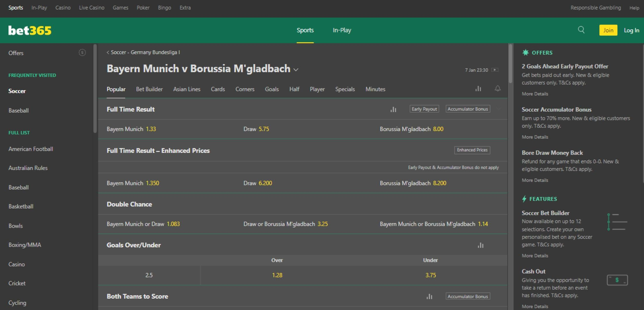Select the Goals tab
Screen dimensions: 644x310
click(x=272, y=89)
